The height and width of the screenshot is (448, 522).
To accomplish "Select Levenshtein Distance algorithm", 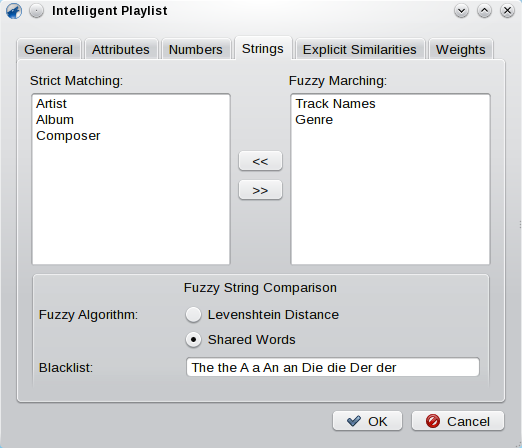I will pyautogui.click(x=193, y=315).
